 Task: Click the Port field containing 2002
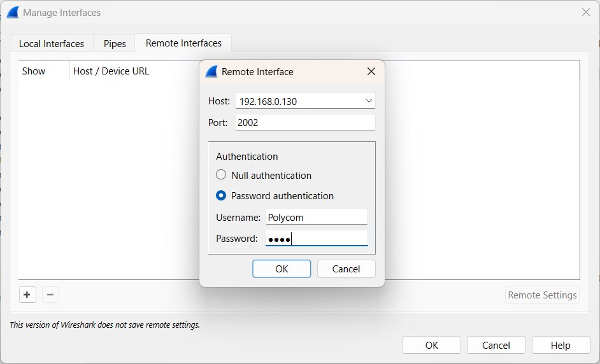tap(305, 122)
